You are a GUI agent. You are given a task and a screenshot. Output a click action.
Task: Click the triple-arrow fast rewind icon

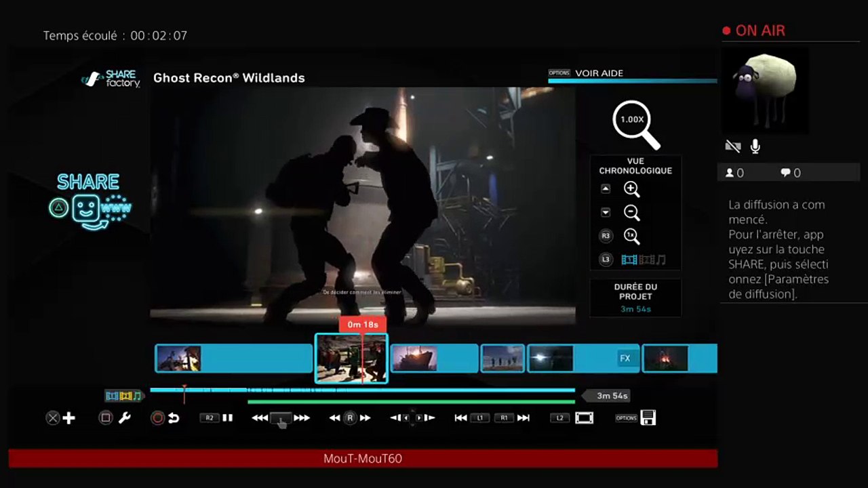[260, 418]
